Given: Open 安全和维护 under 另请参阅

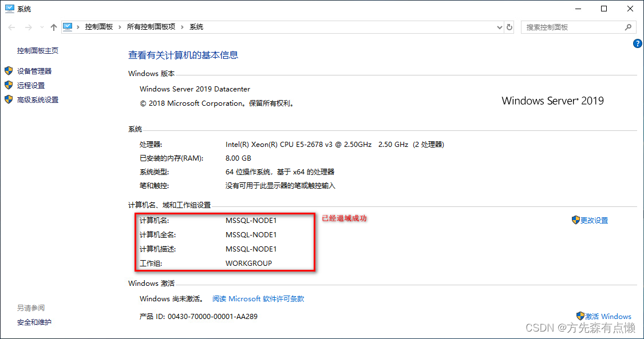Looking at the screenshot, I should (x=34, y=322).
